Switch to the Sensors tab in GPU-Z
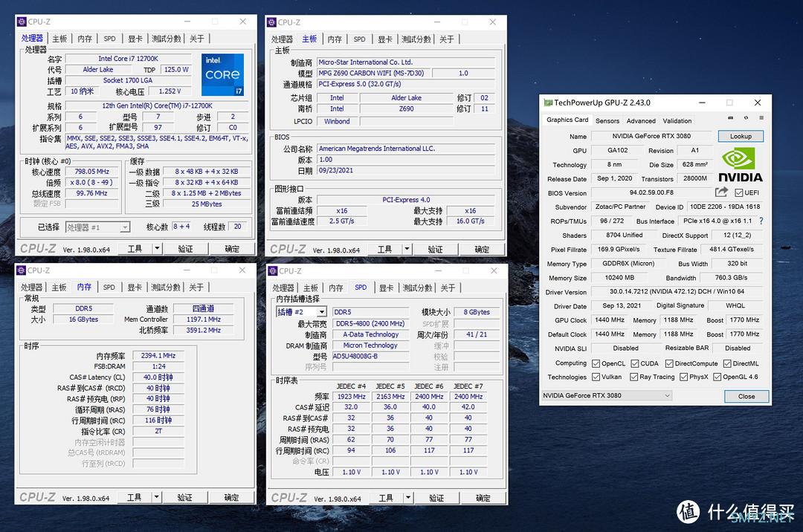 (607, 120)
